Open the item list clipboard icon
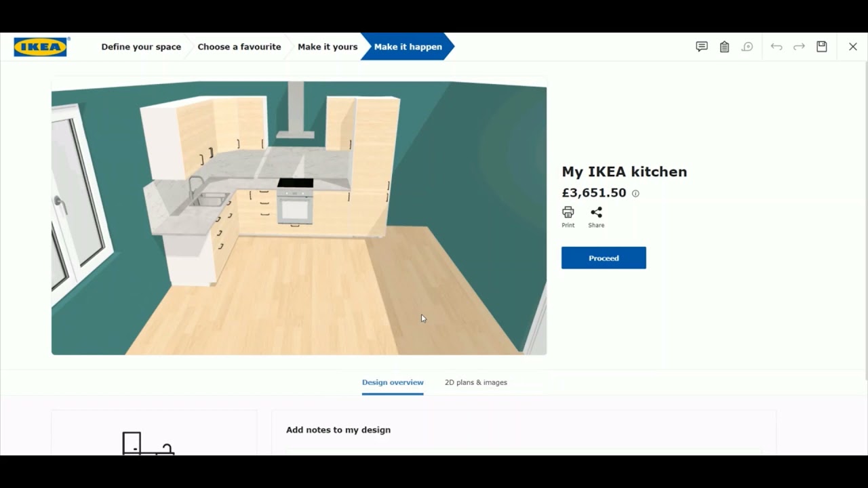The image size is (868, 488). tap(724, 46)
